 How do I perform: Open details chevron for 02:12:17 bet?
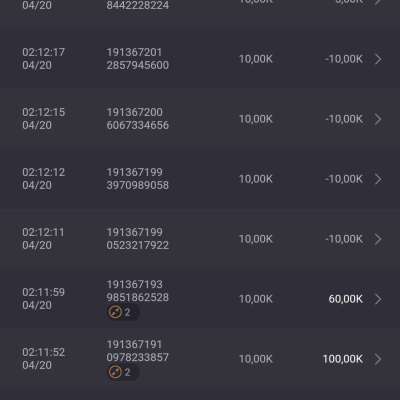coord(378,59)
